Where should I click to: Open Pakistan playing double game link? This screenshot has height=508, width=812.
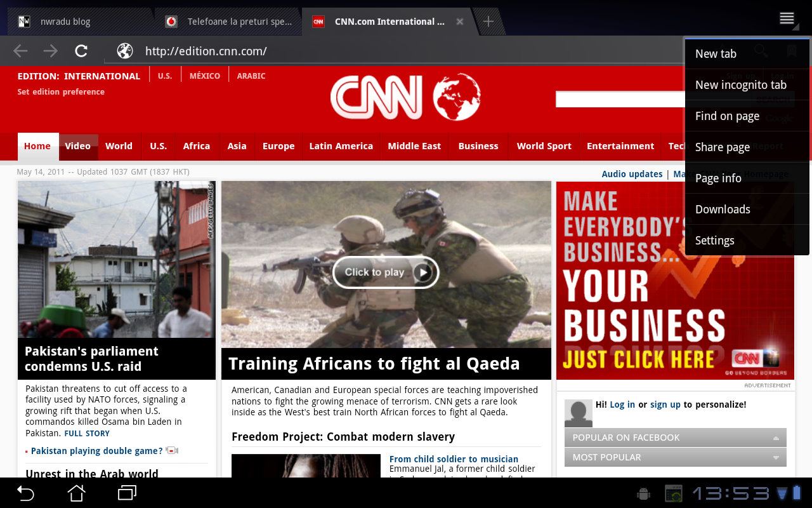97,451
